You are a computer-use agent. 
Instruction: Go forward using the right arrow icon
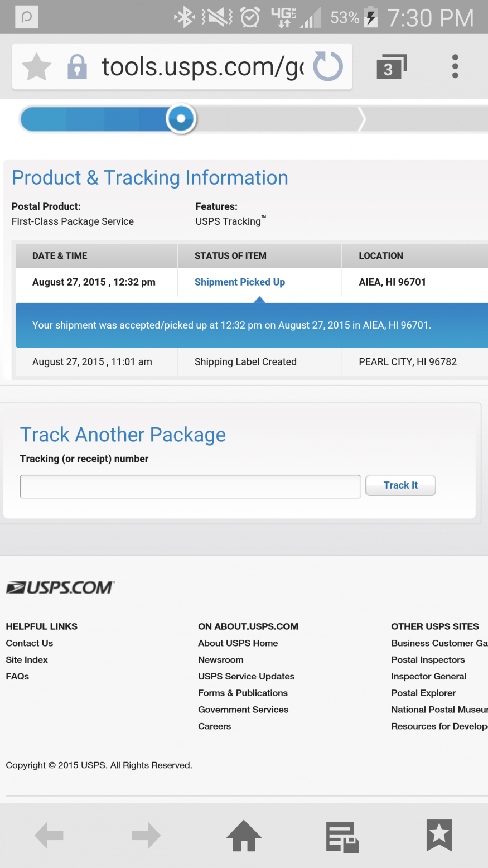point(146,836)
